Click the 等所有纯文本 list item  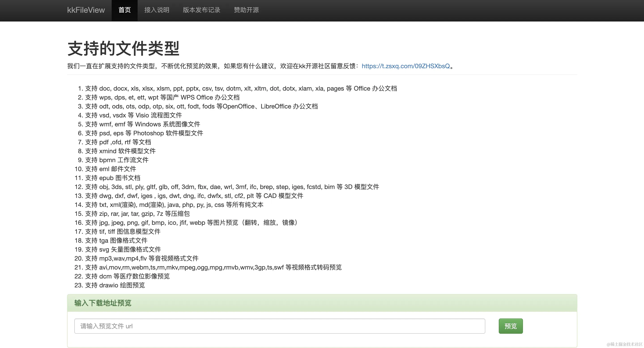174,205
